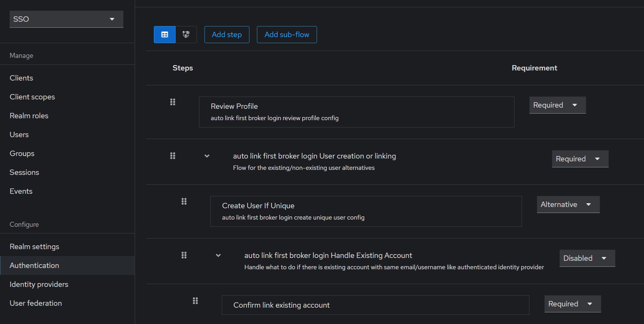
Task: Select the Create User If Unique step box
Action: tap(366, 211)
